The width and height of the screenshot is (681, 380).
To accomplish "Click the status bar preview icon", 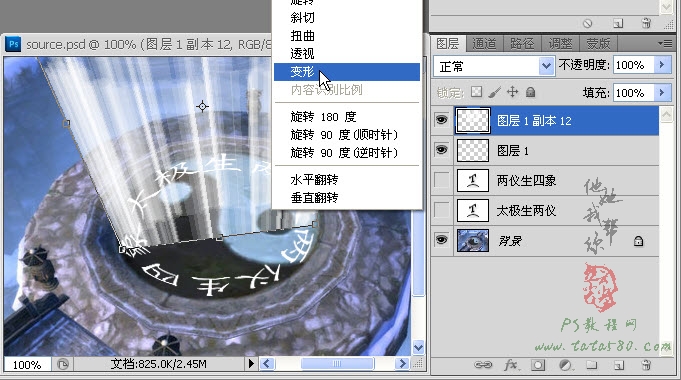I will 63,364.
